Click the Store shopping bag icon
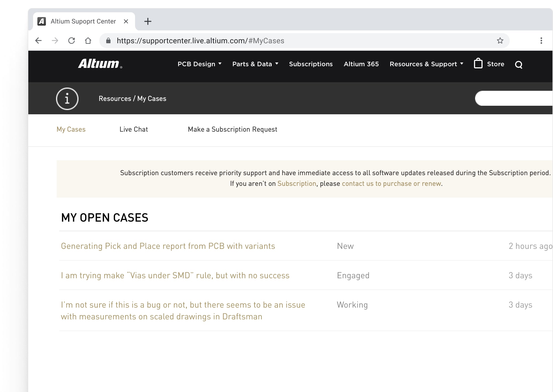Image resolution: width=553 pixels, height=392 pixels. pos(478,64)
